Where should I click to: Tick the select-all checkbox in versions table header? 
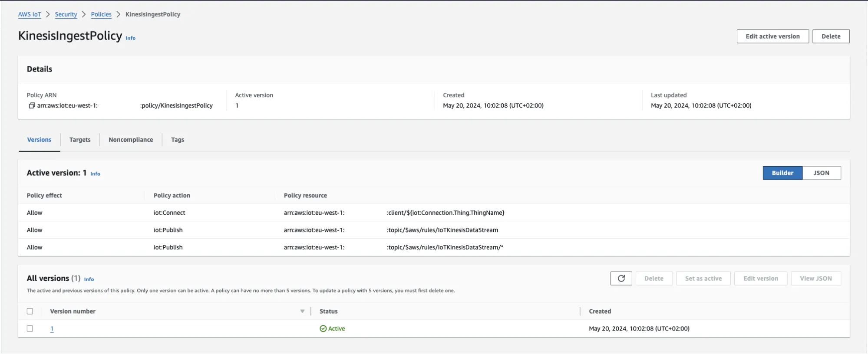30,311
